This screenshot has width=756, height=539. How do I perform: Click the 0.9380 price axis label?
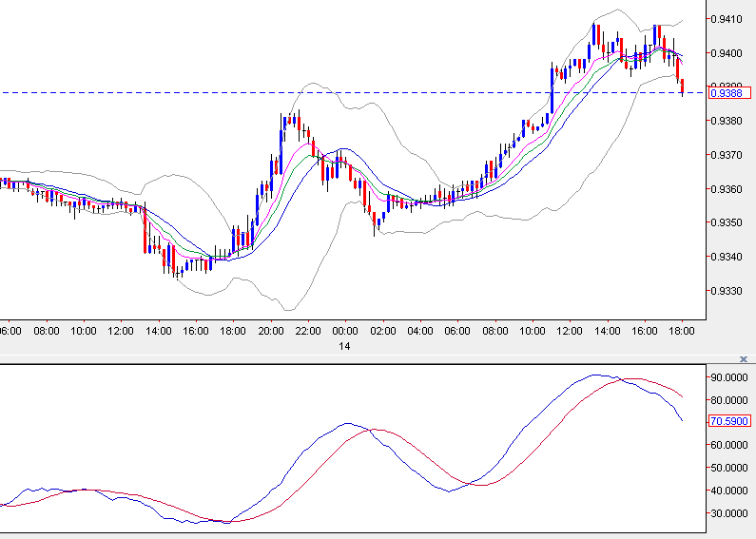pos(727,121)
